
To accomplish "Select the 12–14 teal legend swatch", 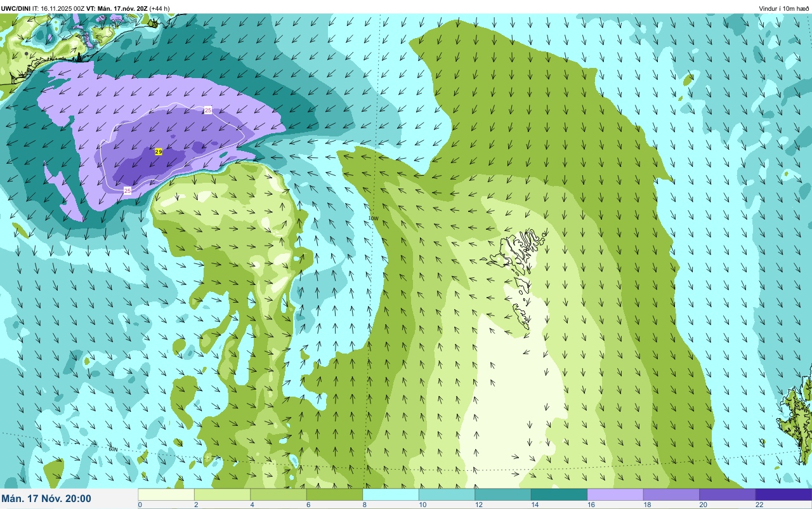I will [503, 494].
